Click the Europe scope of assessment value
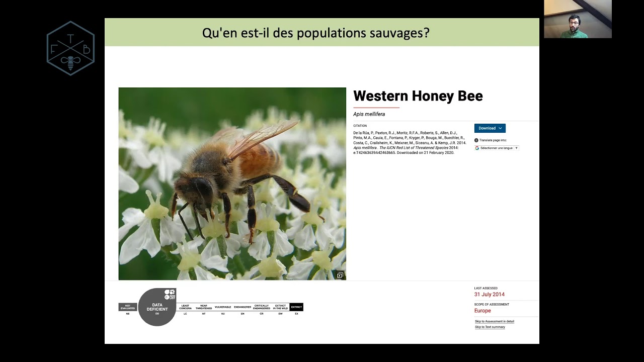The height and width of the screenshot is (362, 644). click(482, 311)
